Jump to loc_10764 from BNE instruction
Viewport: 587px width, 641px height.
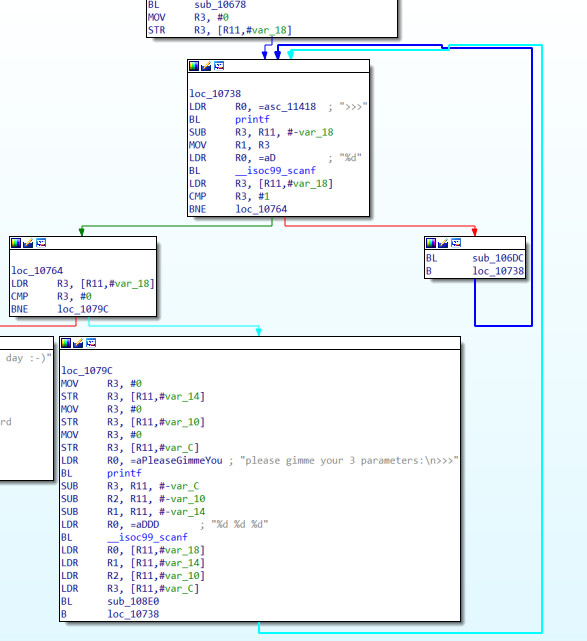(x=261, y=209)
